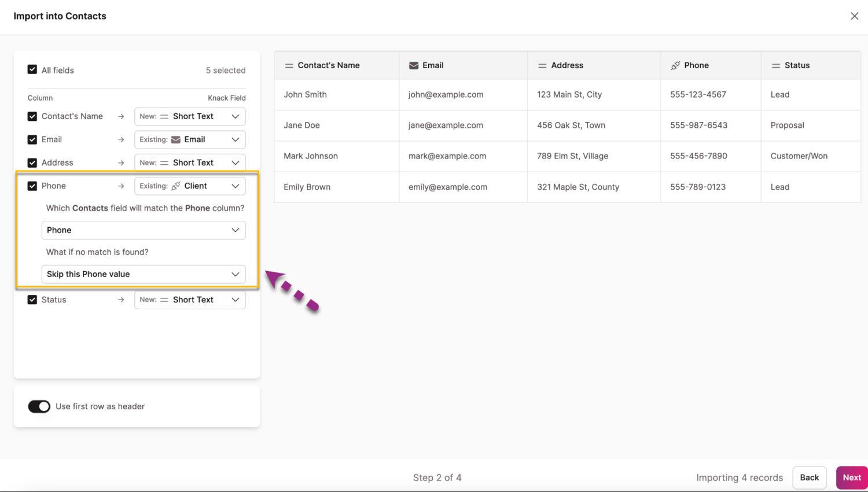Viewport: 868px width, 492px height.
Task: Click the text icon beside Contact's Name header
Action: pyautogui.click(x=289, y=65)
